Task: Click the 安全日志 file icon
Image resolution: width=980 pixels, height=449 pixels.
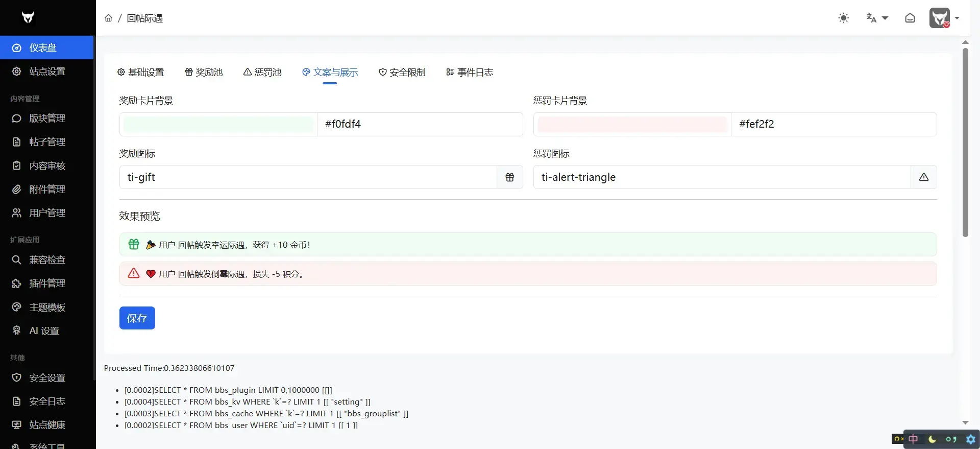Action: [17, 401]
